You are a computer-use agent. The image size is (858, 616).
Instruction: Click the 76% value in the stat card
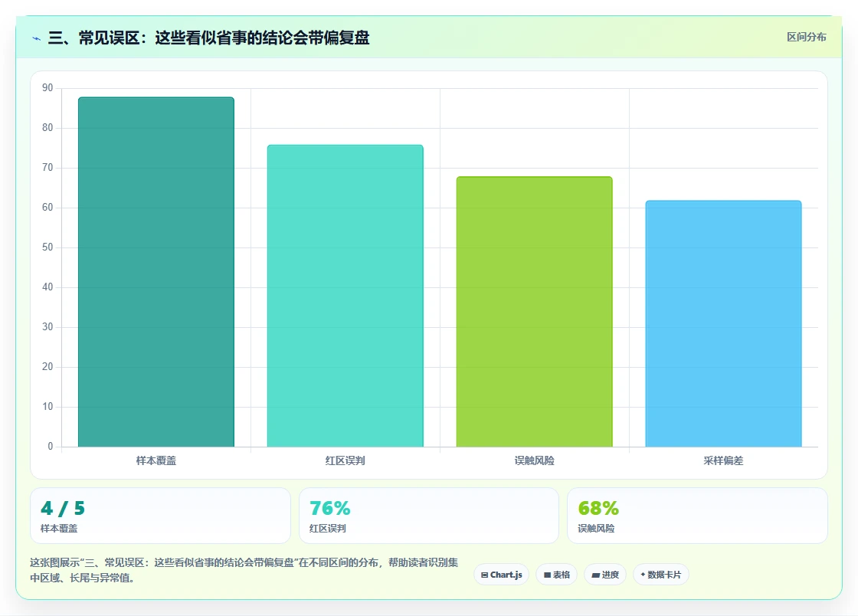329,508
